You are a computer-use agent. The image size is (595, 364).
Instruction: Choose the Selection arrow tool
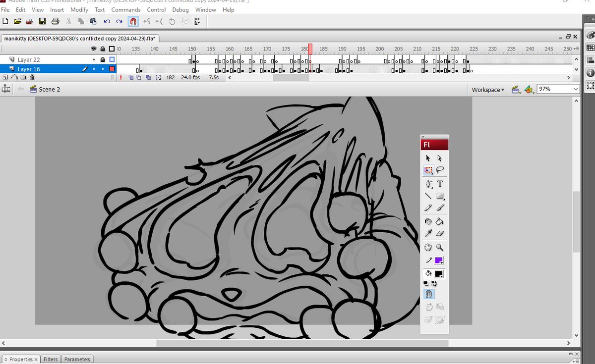click(x=428, y=158)
